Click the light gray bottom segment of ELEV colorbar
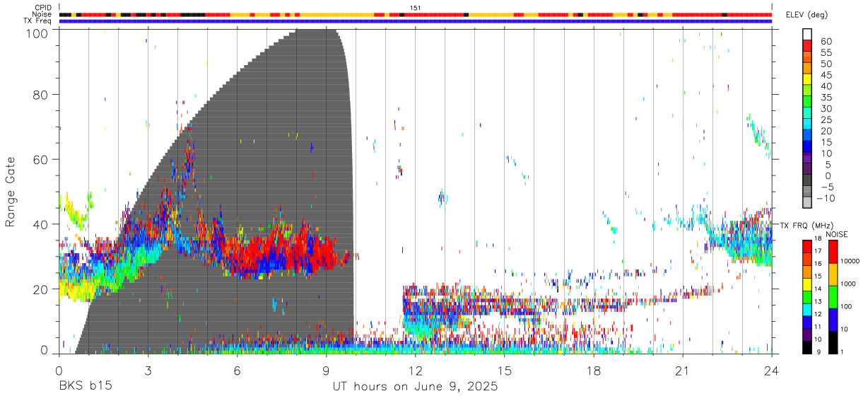The image size is (868, 401). point(807,203)
